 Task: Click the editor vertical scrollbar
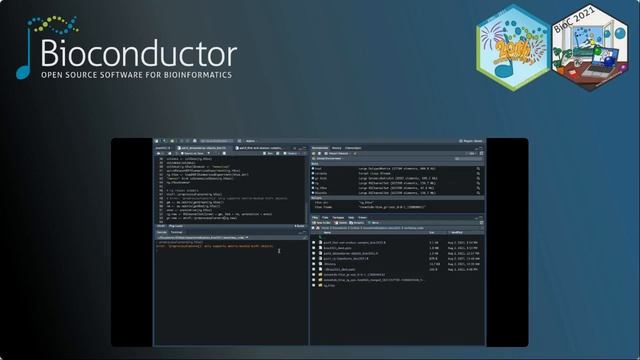306,190
